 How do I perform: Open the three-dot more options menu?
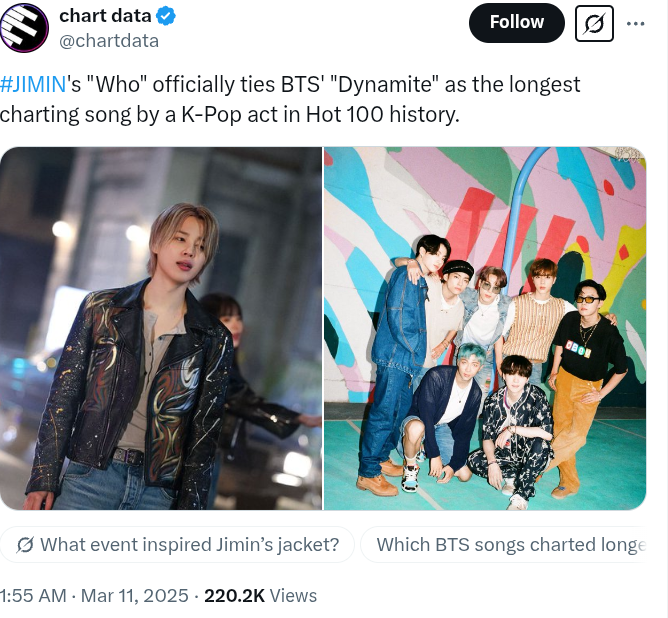click(x=635, y=23)
